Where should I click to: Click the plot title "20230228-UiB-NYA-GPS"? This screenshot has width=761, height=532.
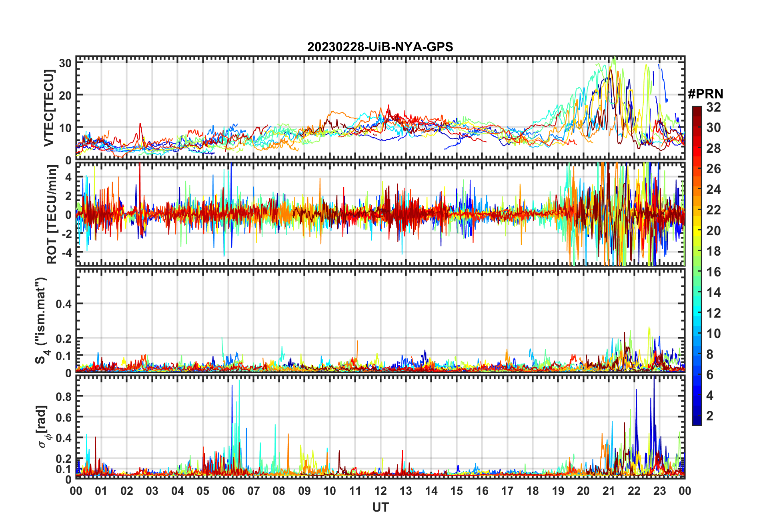coord(380,47)
